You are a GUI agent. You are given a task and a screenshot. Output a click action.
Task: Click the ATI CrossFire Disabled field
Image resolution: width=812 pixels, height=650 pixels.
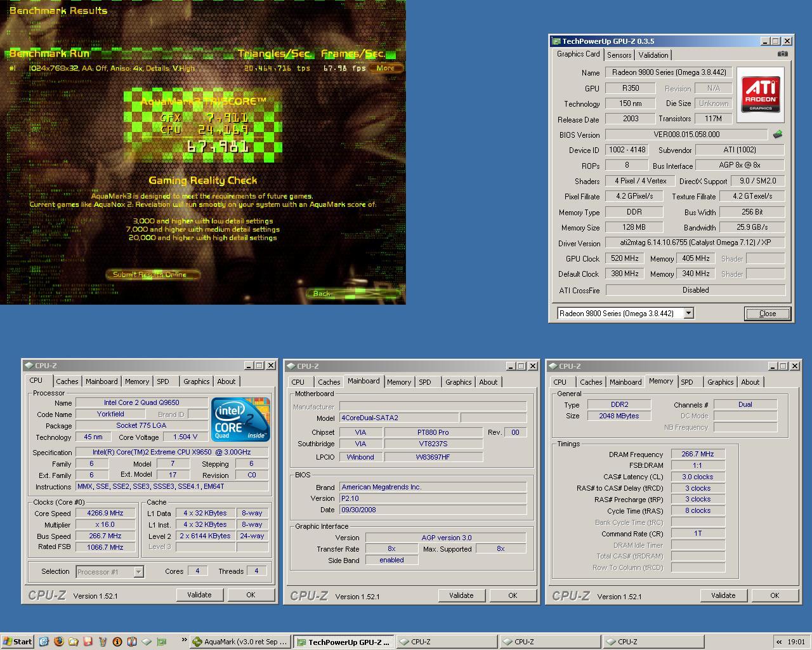[x=695, y=290]
